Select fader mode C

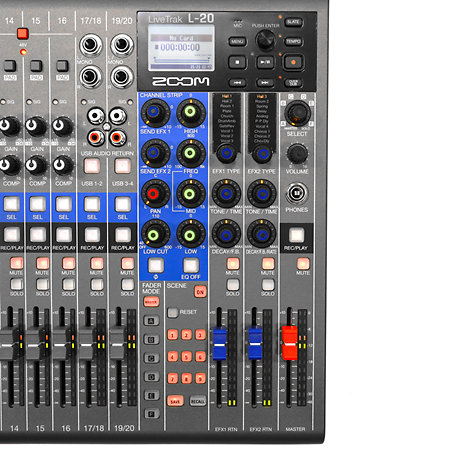point(151,358)
